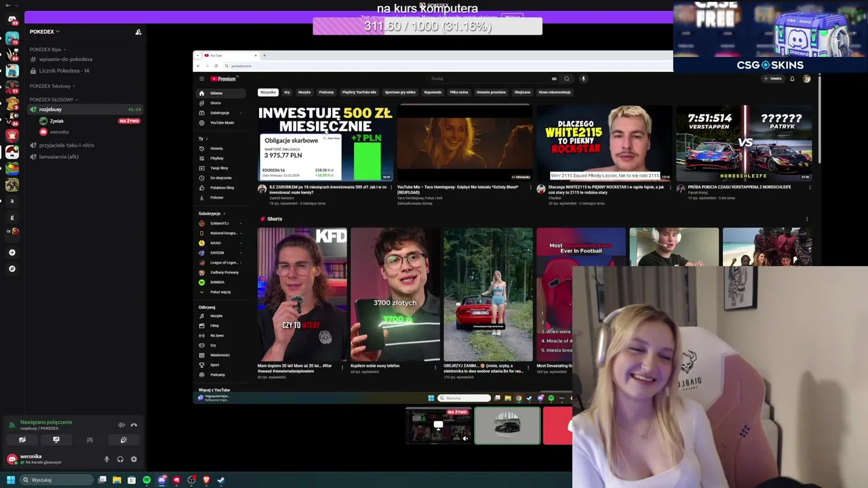
Task: Select the Podcasty filter chip
Action: coord(326,92)
